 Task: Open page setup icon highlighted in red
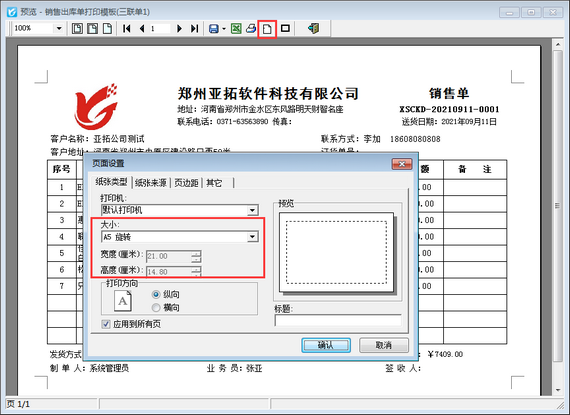pos(267,29)
